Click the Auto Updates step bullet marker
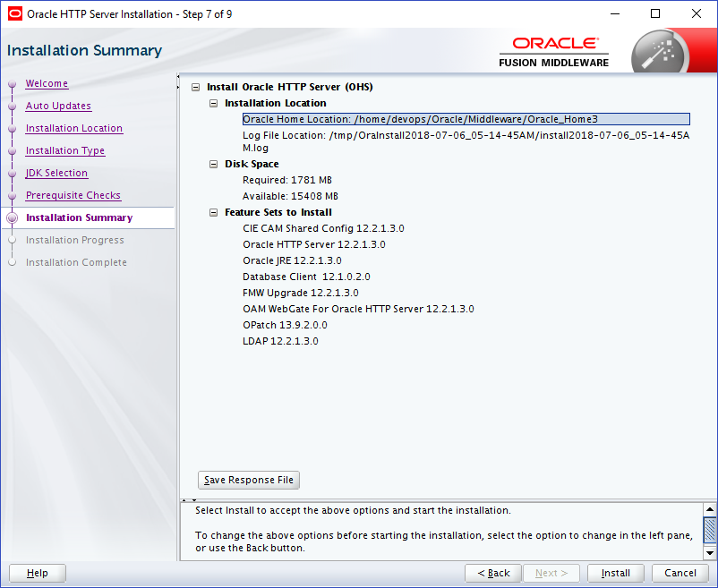 13,107
